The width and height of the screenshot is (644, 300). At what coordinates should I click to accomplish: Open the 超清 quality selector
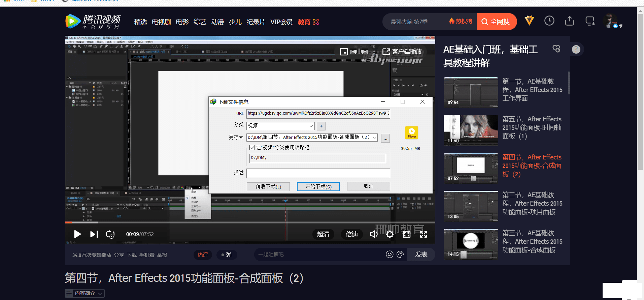(323, 234)
